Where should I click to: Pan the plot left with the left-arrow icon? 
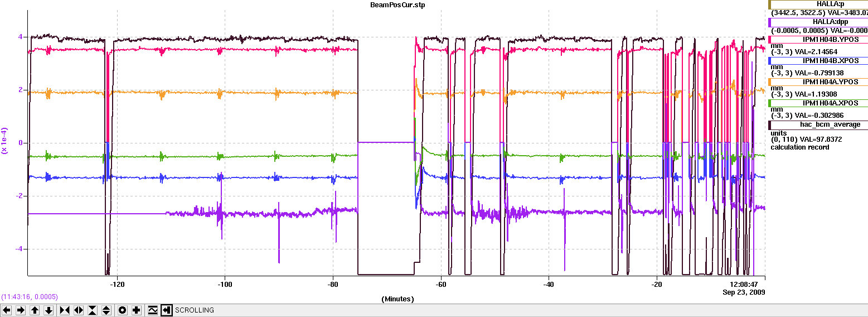pos(7,310)
